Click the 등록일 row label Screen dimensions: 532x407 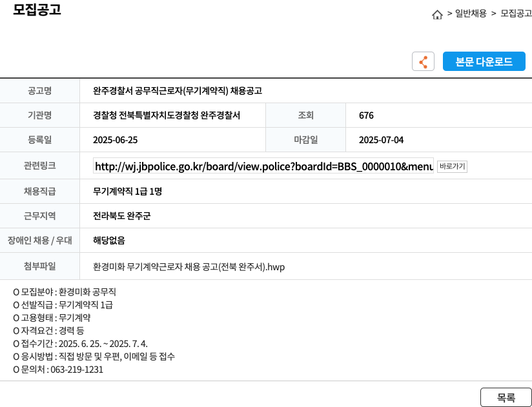(39, 139)
